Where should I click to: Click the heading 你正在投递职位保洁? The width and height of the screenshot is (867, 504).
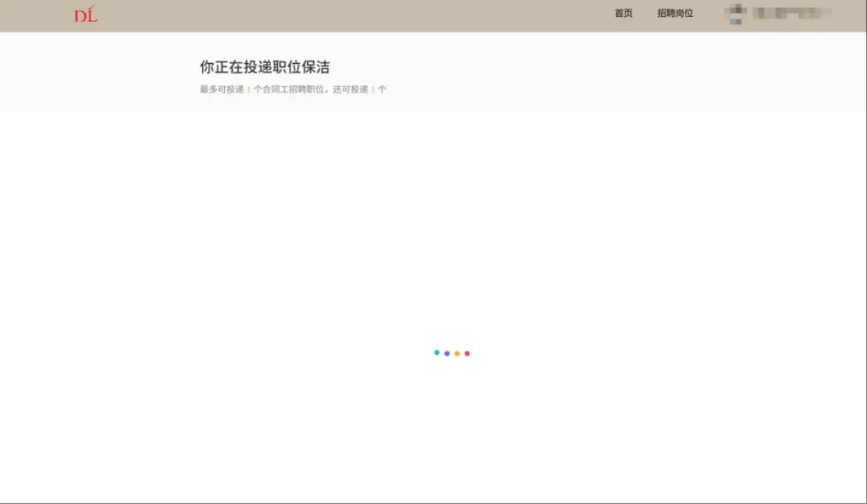pyautogui.click(x=265, y=68)
